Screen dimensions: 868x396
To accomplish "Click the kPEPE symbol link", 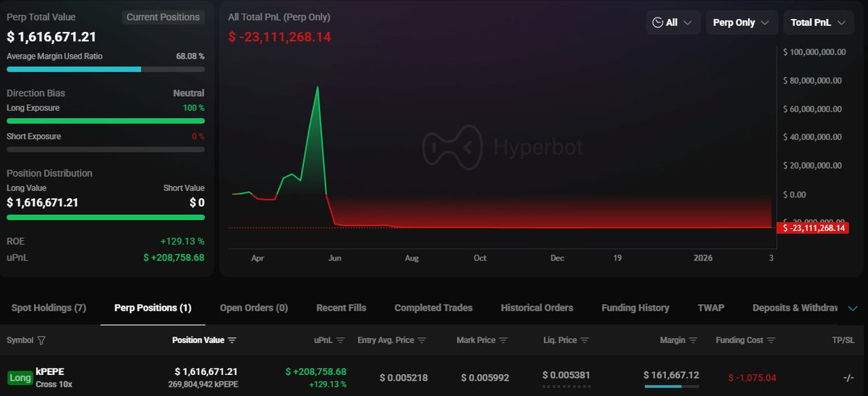I will pos(50,371).
